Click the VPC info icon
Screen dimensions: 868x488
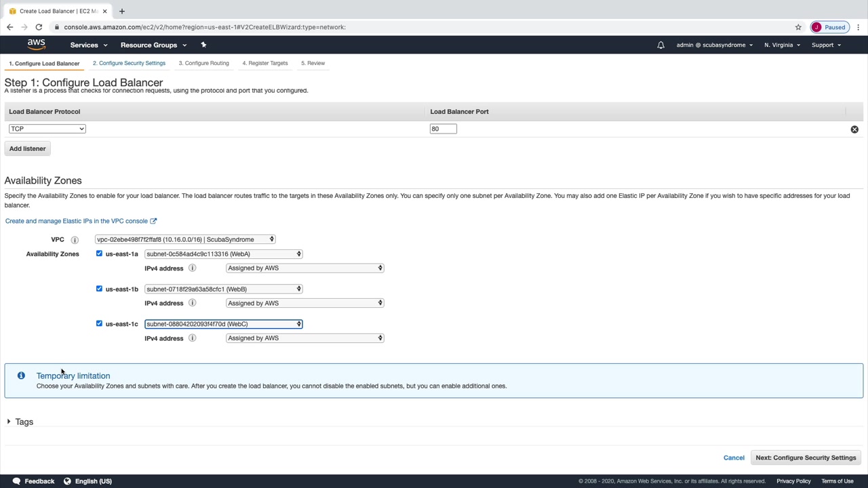[x=75, y=240]
